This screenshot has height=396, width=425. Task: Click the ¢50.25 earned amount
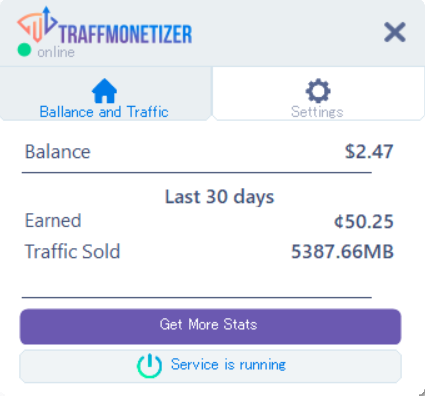point(364,221)
